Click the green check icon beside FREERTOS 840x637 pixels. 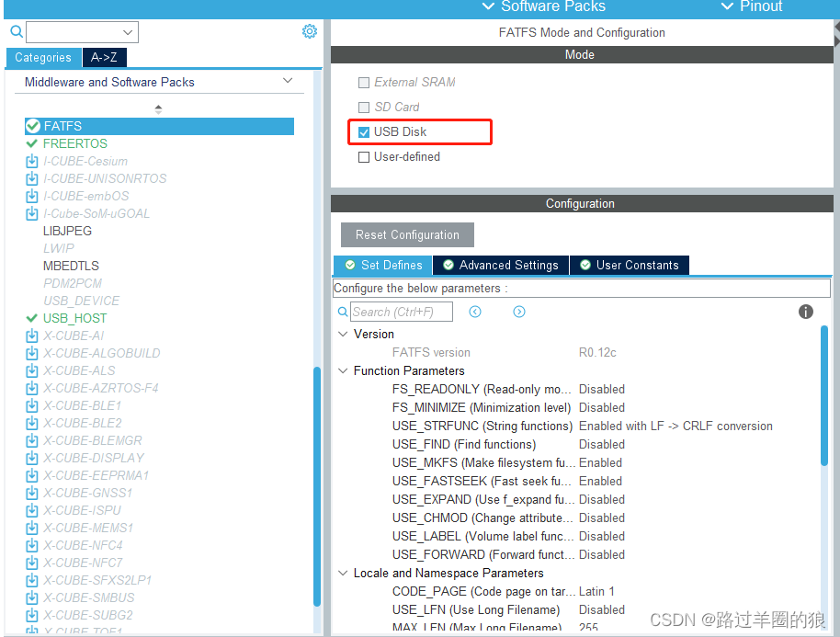(32, 143)
